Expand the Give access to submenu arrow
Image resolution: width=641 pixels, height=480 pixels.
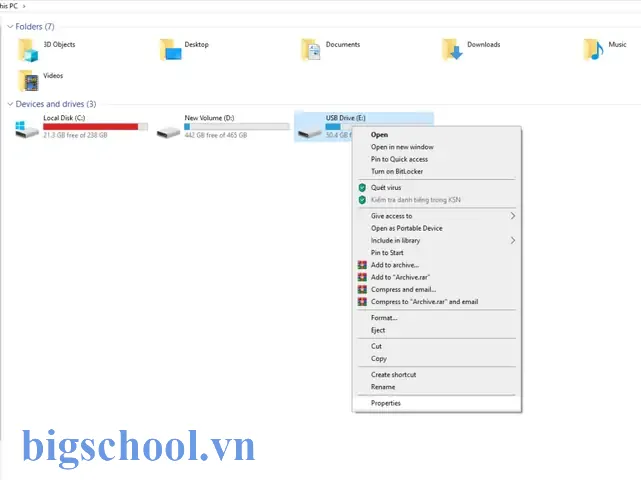tap(513, 216)
